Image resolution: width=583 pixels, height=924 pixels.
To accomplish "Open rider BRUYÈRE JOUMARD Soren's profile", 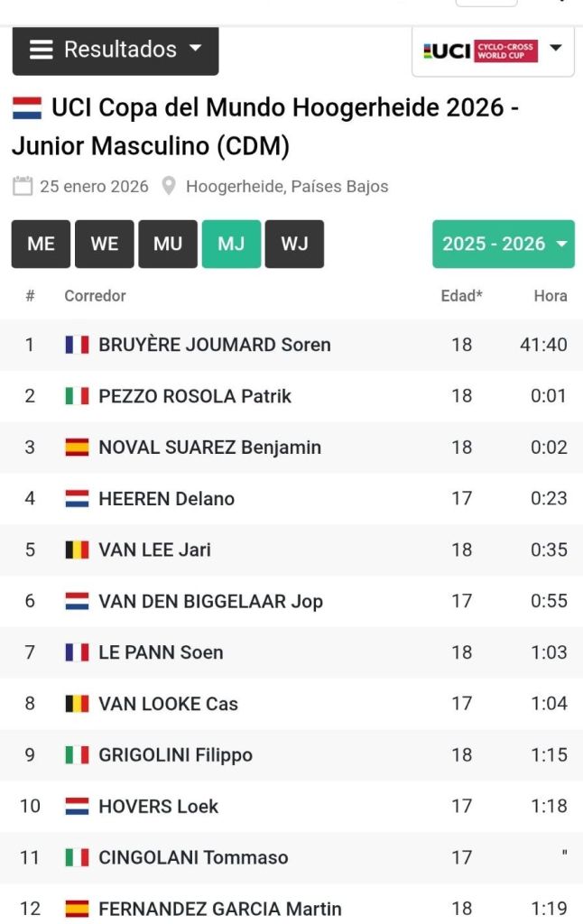I will (215, 345).
